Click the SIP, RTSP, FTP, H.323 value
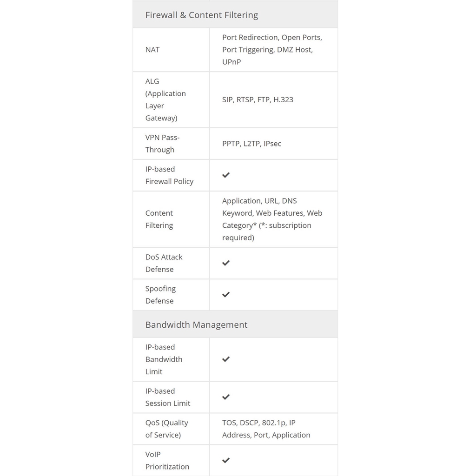The image size is (476, 476). click(258, 99)
